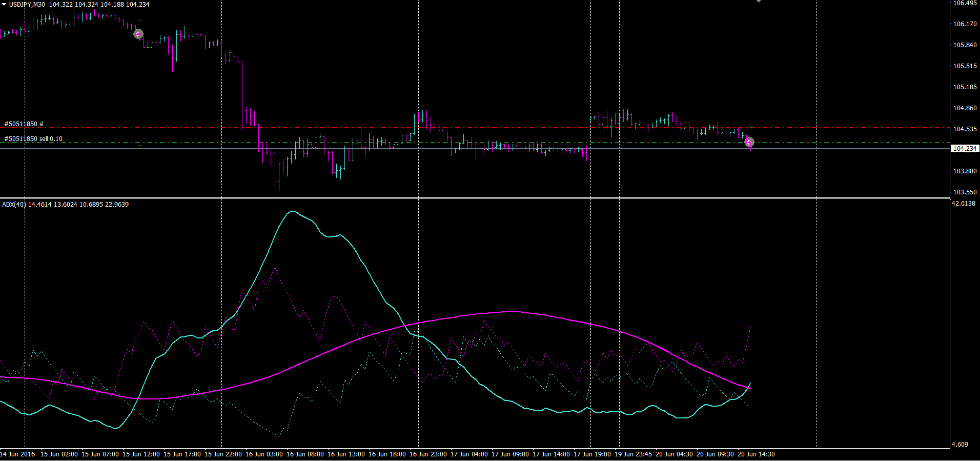Click the 14 Jun 2016 date label

pos(17,454)
